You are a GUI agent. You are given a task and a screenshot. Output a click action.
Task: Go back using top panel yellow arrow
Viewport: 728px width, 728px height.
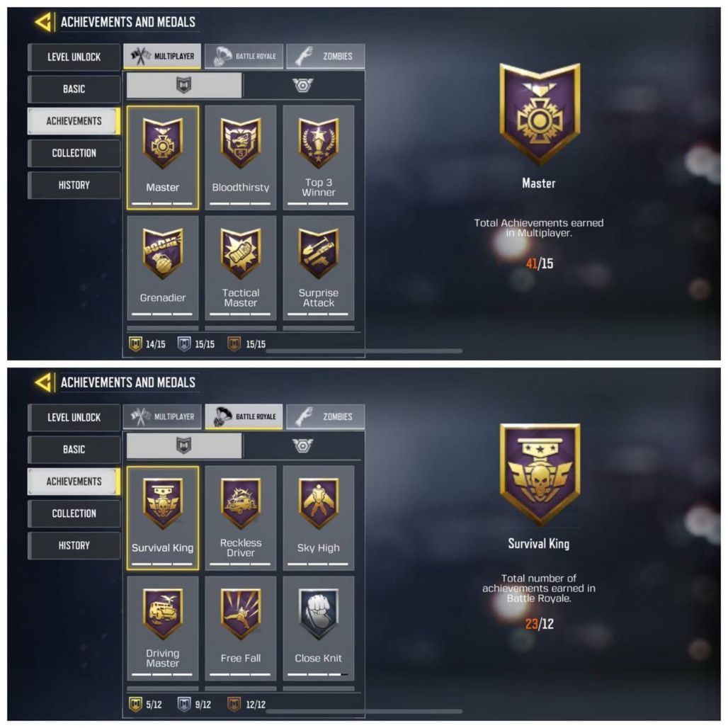tap(43, 22)
